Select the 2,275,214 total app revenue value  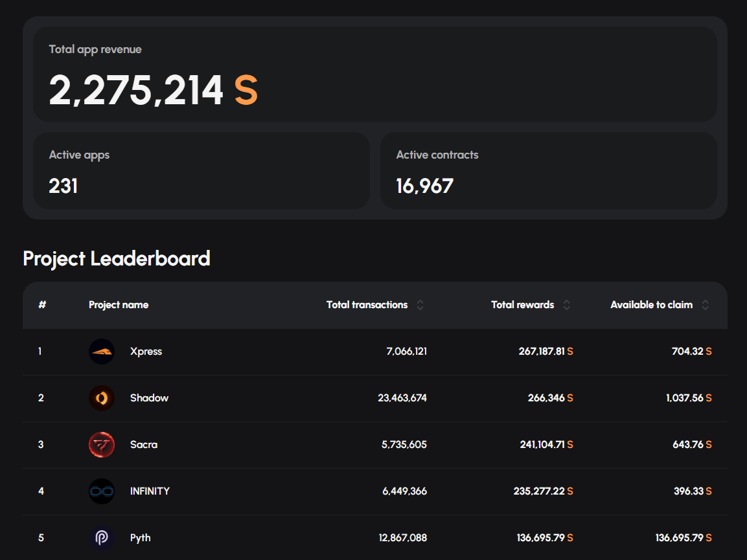click(x=136, y=90)
